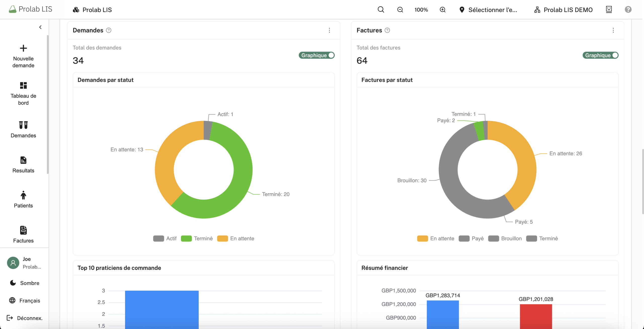Click the blue bar in Top 10 praticiens chart
644x329 pixels.
(x=162, y=310)
